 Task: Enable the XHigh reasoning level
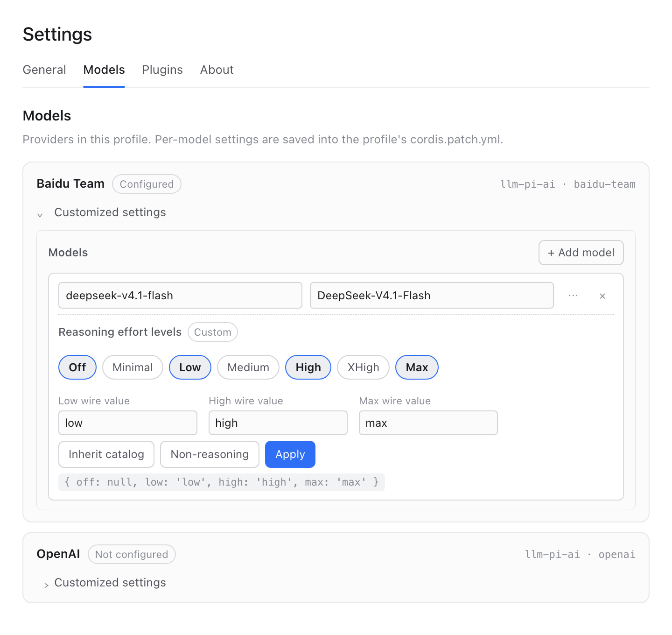(363, 367)
